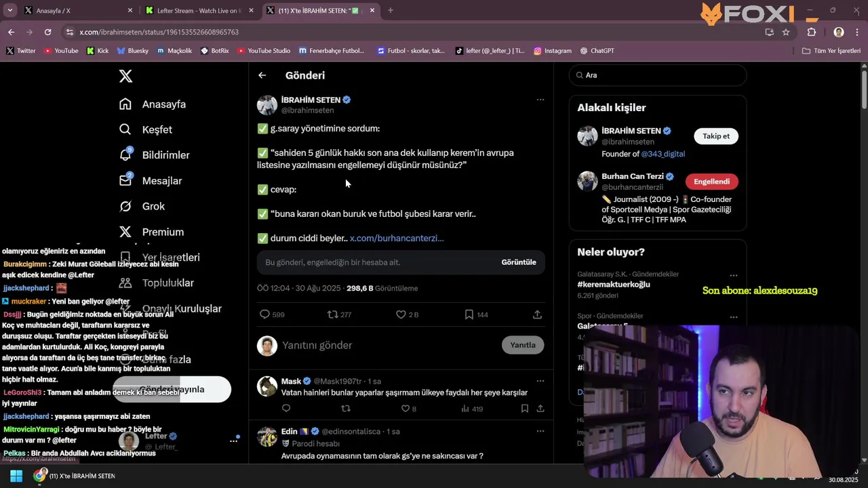This screenshot has height=488, width=868.
Task: Open Chrome three-dot menu
Action: tap(858, 32)
